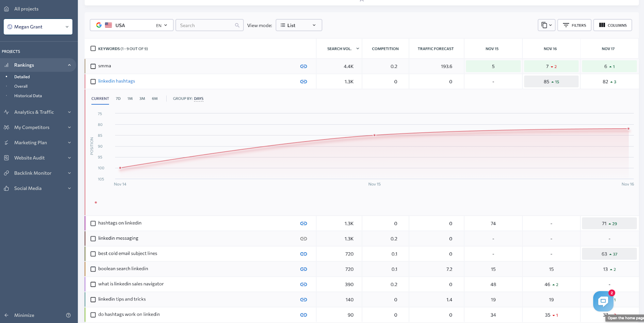
Task: Expand Website Audit chevron
Action: [69, 158]
